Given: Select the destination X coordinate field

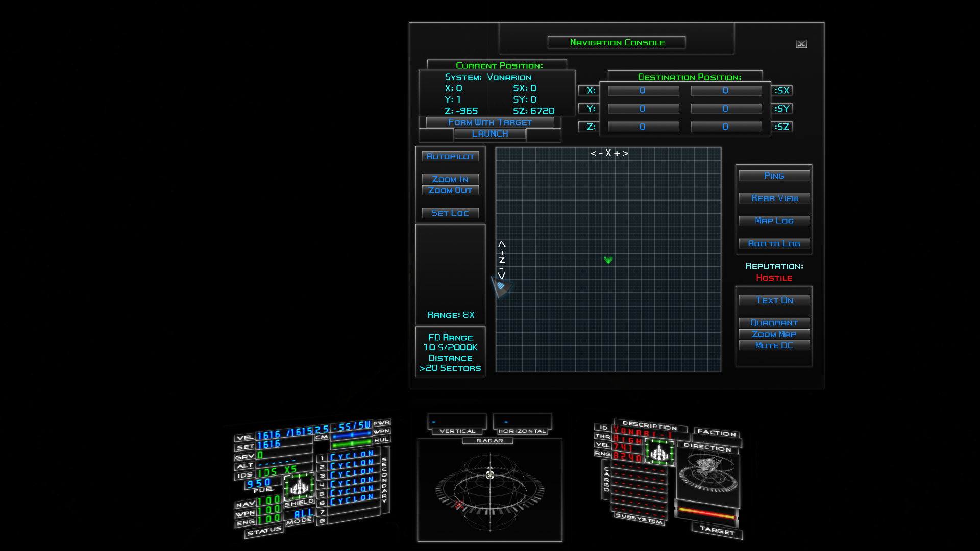Looking at the screenshot, I should coord(643,91).
